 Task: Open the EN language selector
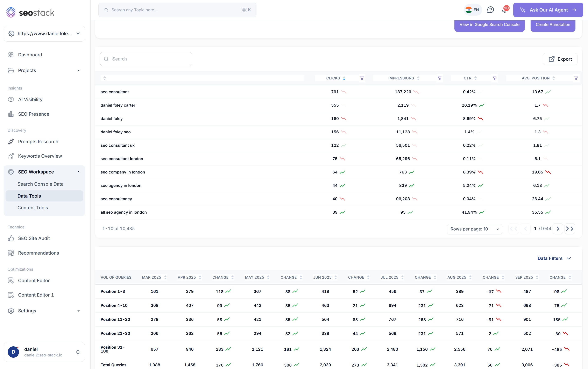point(472,10)
